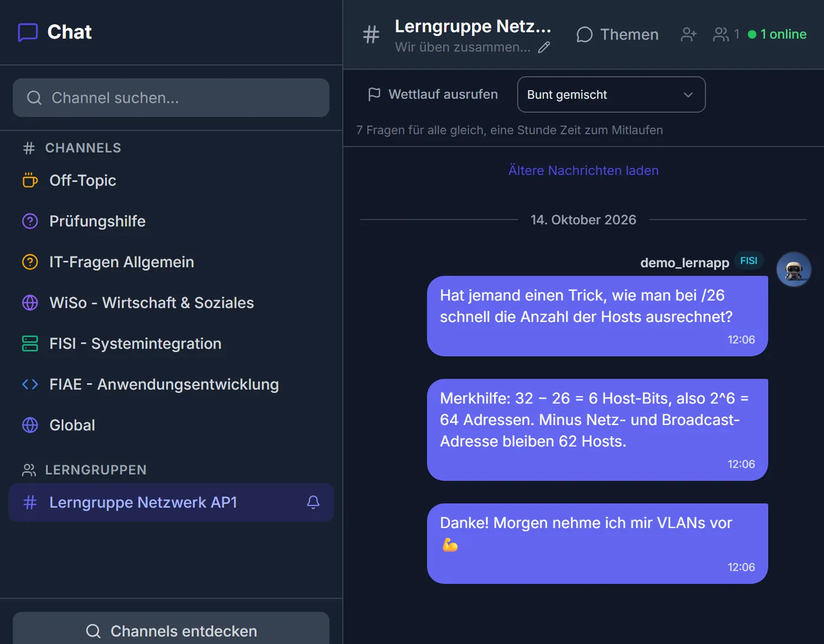Select the FISI - Systemintegration channel
The image size is (824, 644).
(171, 343)
